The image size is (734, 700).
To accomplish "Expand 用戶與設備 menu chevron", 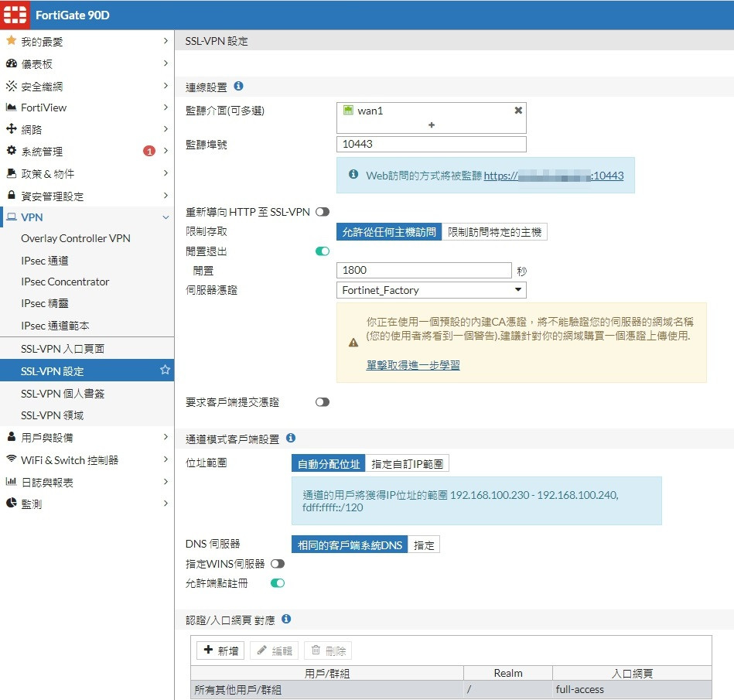I will 166,436.
